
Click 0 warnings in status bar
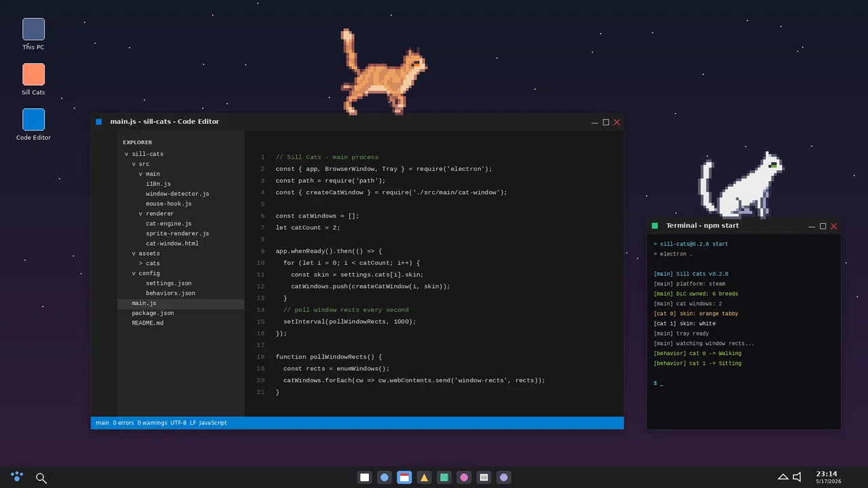[152, 423]
